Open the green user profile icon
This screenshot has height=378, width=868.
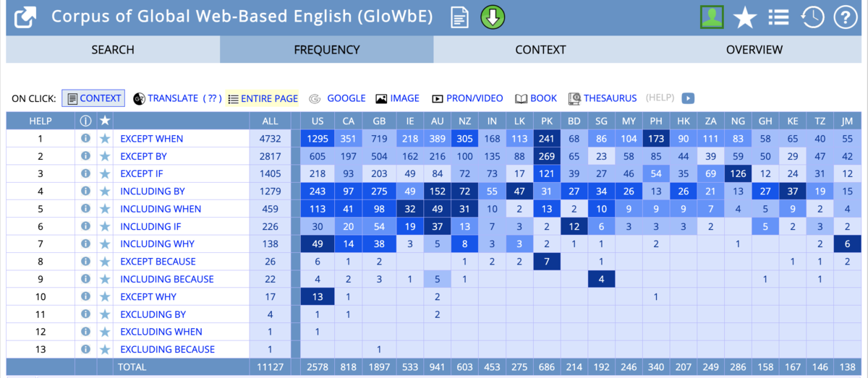(712, 17)
